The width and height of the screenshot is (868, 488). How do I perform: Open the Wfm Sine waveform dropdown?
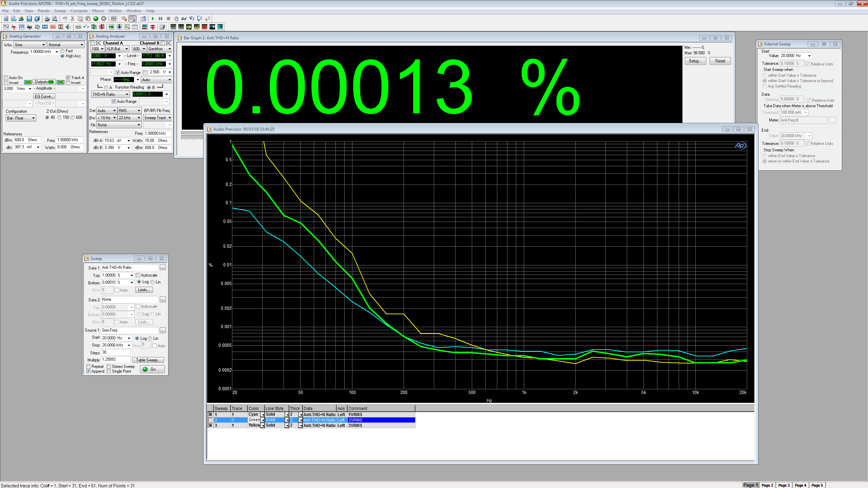pos(30,45)
